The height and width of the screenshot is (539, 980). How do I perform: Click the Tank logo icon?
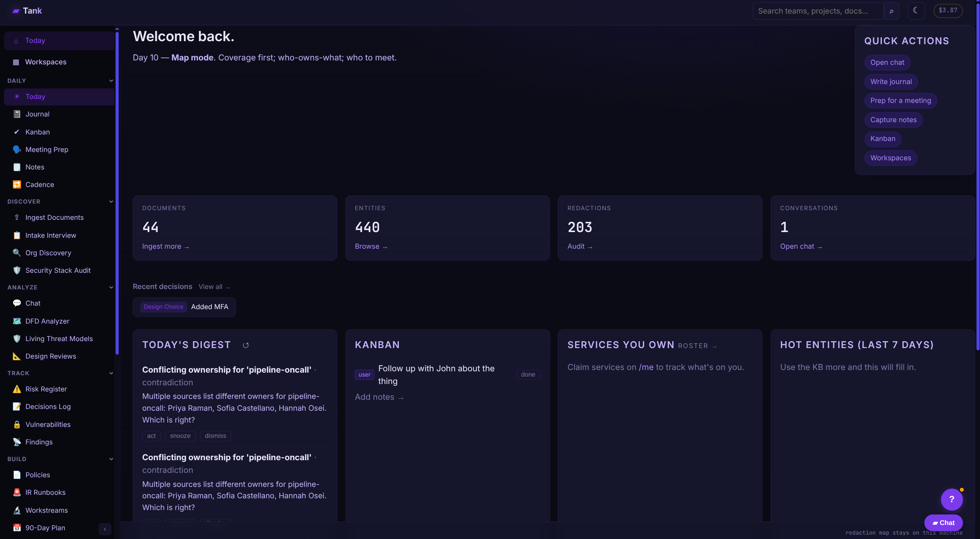tap(16, 11)
